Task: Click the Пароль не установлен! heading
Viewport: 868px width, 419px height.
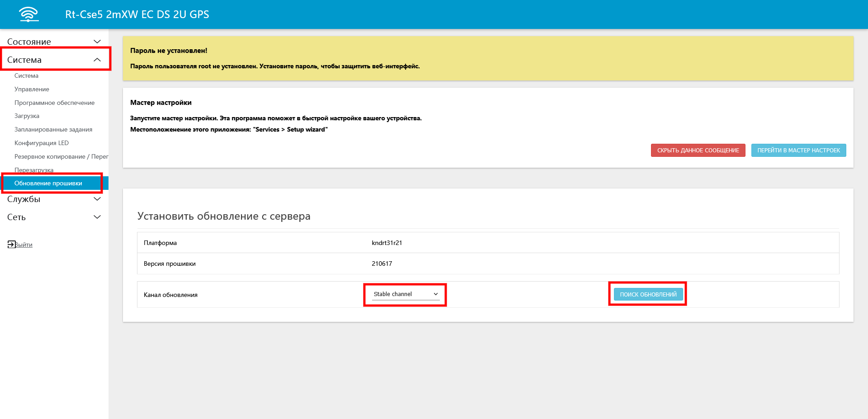Action: click(x=169, y=51)
